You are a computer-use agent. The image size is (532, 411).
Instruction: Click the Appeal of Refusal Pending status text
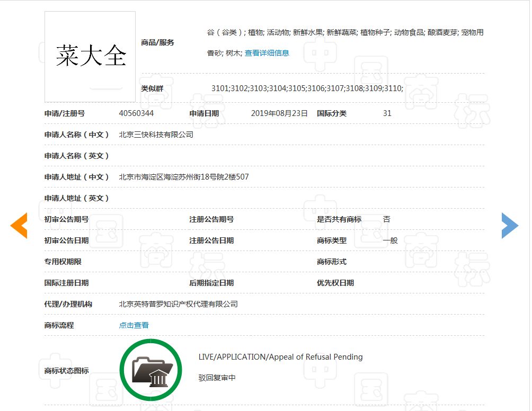(280, 357)
